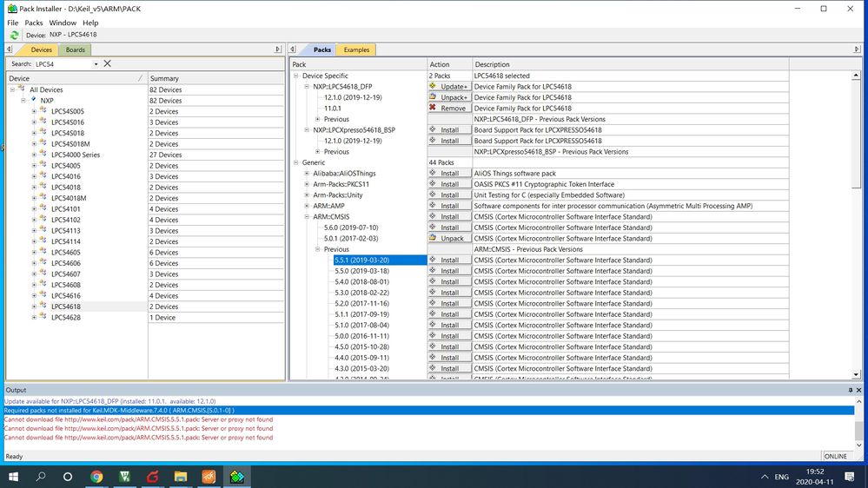Image resolution: width=868 pixels, height=488 pixels.
Task: Install CMSIS version 5.5.1 (2019-03-20)
Action: click(x=449, y=260)
